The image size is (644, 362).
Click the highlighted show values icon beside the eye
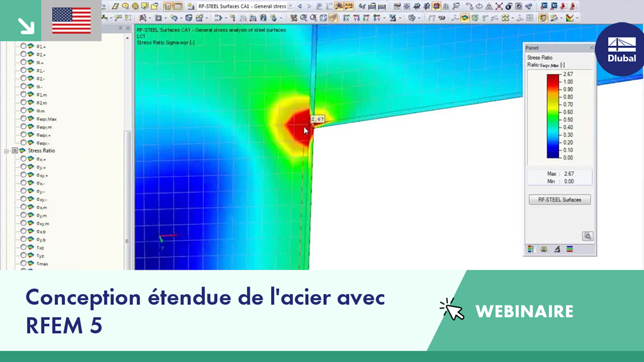348,6
